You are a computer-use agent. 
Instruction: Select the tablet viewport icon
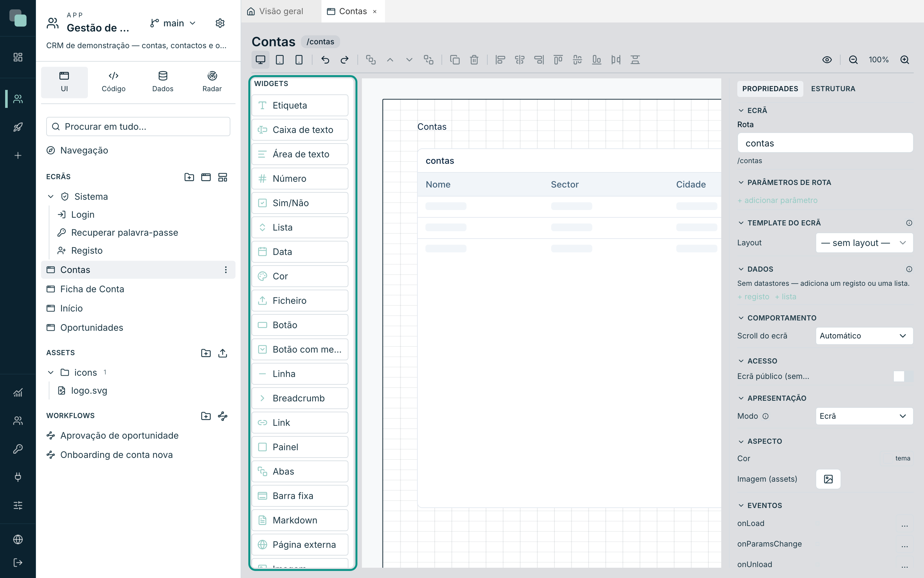pos(279,60)
